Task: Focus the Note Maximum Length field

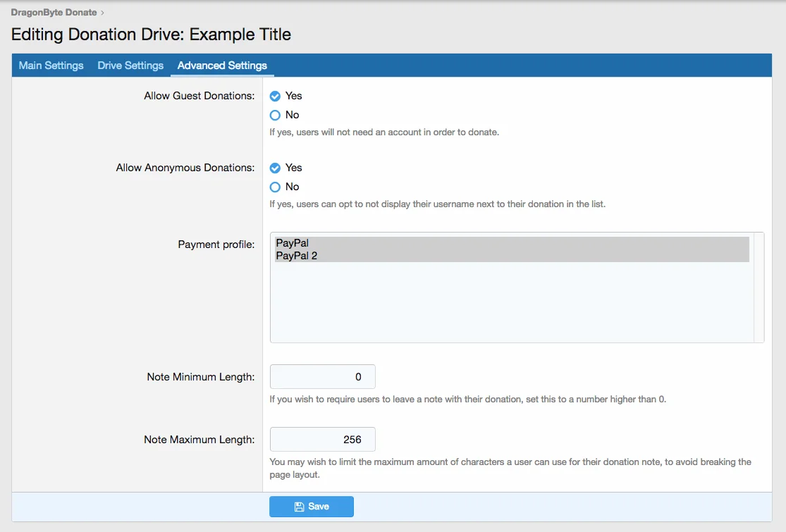Action: (323, 440)
